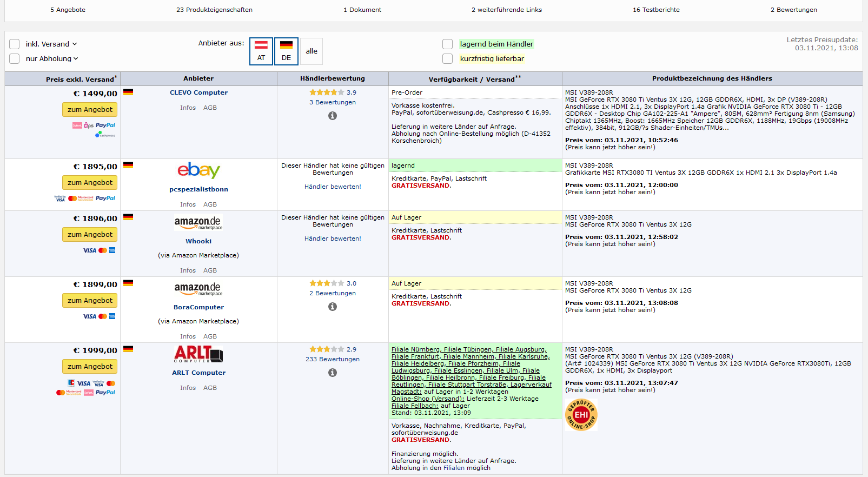Open Infos link for pcspezialistbonn
Image resolution: width=868 pixels, height=477 pixels.
(188, 204)
